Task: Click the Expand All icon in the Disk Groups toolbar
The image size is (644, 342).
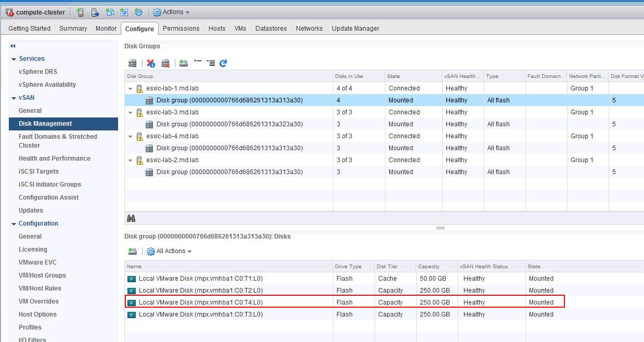Action: pos(210,63)
